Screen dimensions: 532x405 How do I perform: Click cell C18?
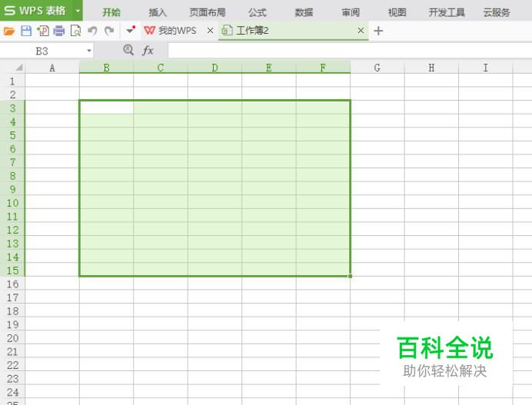pos(161,310)
